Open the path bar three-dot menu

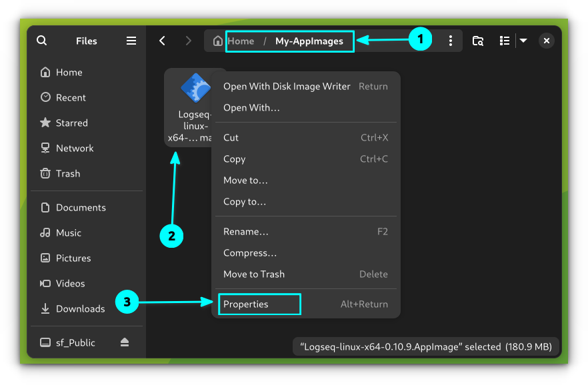pos(451,41)
